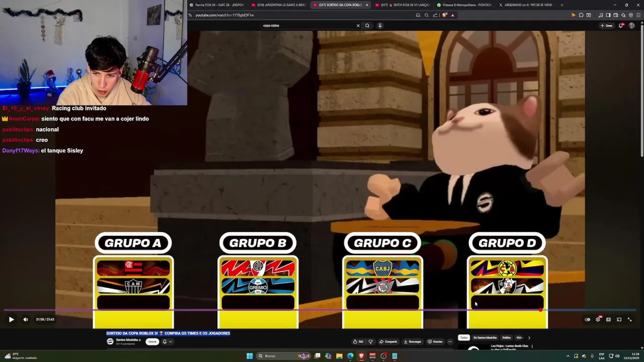Open a new browser tab

click(561, 5)
